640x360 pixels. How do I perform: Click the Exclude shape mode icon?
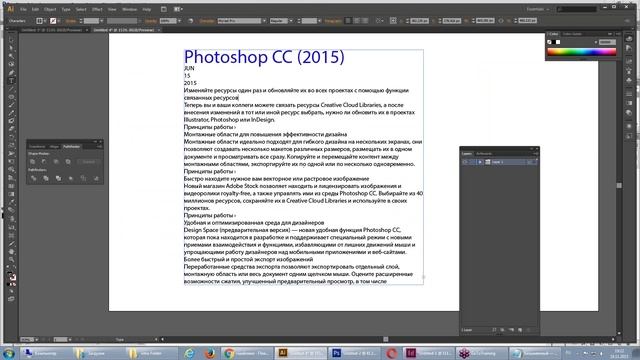pyautogui.click(x=68, y=162)
